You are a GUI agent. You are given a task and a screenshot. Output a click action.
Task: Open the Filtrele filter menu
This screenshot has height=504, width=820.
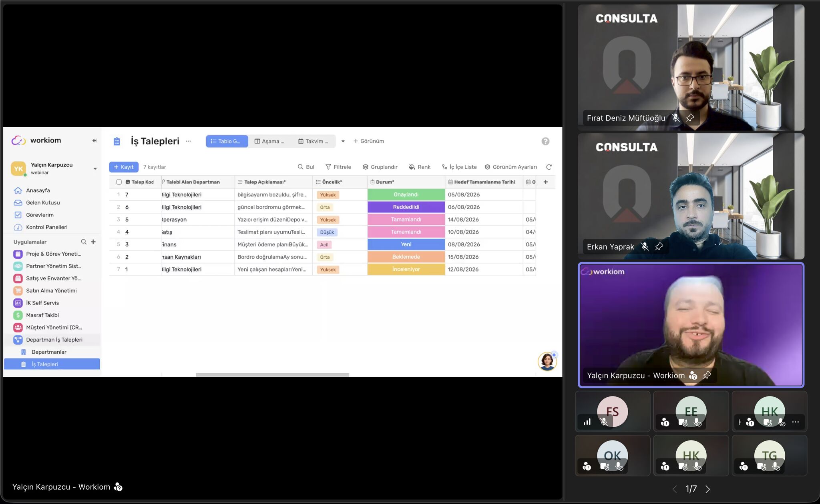(338, 167)
